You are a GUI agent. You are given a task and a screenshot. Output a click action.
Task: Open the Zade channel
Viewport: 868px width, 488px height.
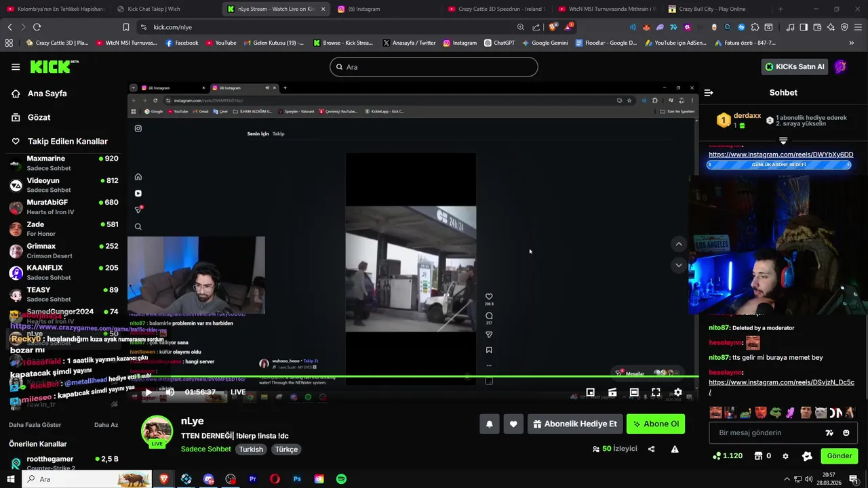click(x=64, y=228)
